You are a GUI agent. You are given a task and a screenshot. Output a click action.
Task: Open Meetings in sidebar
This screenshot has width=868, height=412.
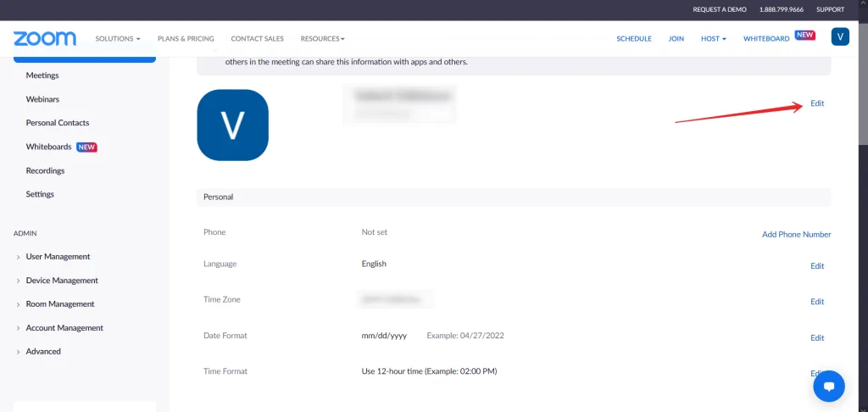tap(42, 75)
